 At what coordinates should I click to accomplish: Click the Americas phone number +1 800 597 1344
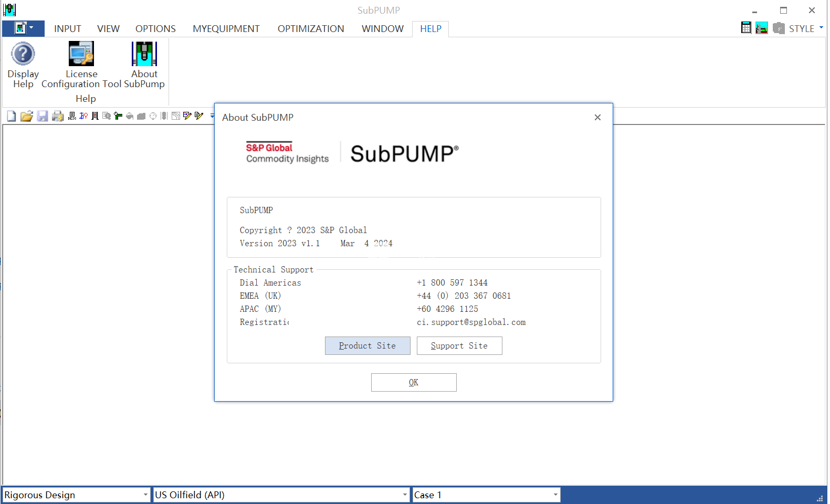click(452, 282)
